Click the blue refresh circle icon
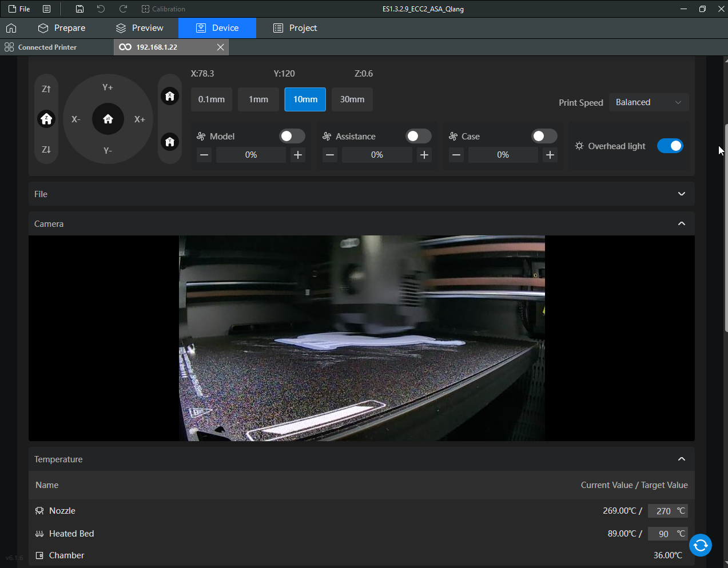The height and width of the screenshot is (568, 728). tap(700, 545)
